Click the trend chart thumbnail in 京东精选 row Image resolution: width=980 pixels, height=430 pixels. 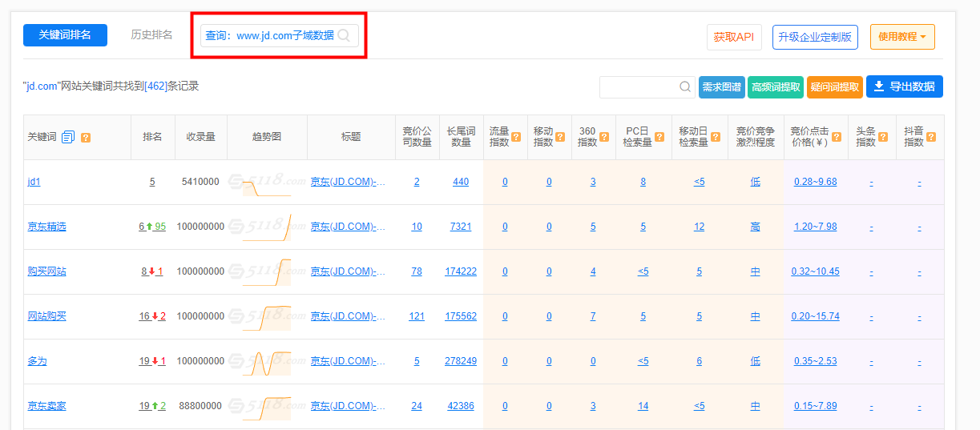coord(266,227)
